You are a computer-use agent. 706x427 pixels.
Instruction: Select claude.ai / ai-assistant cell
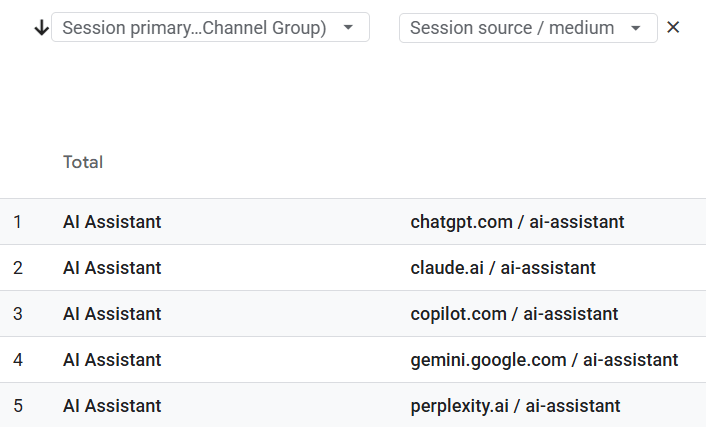[503, 268]
